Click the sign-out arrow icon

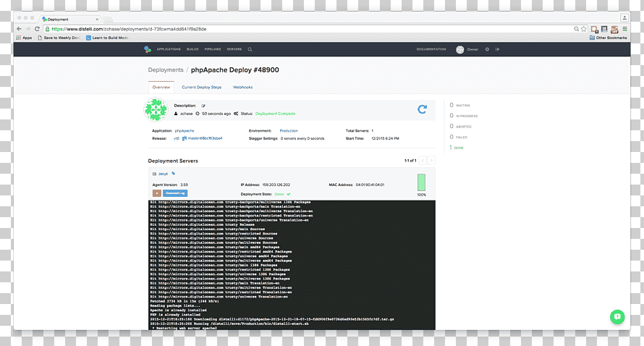coord(497,49)
